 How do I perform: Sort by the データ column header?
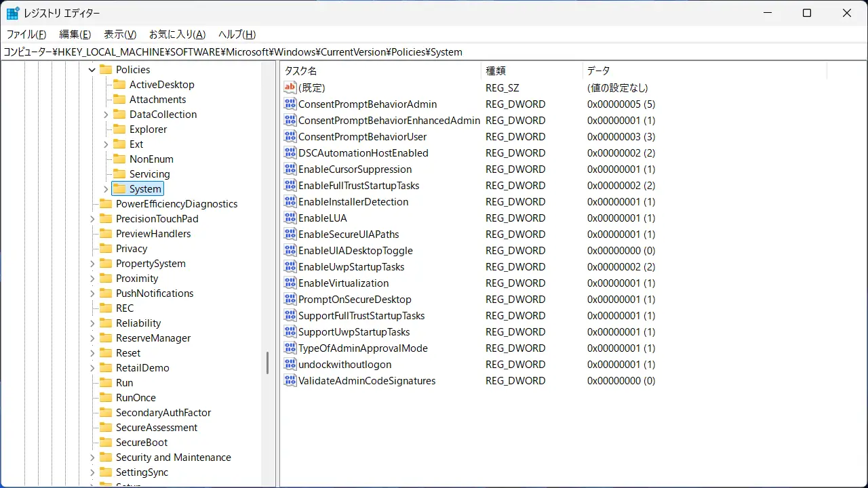pyautogui.click(x=705, y=70)
